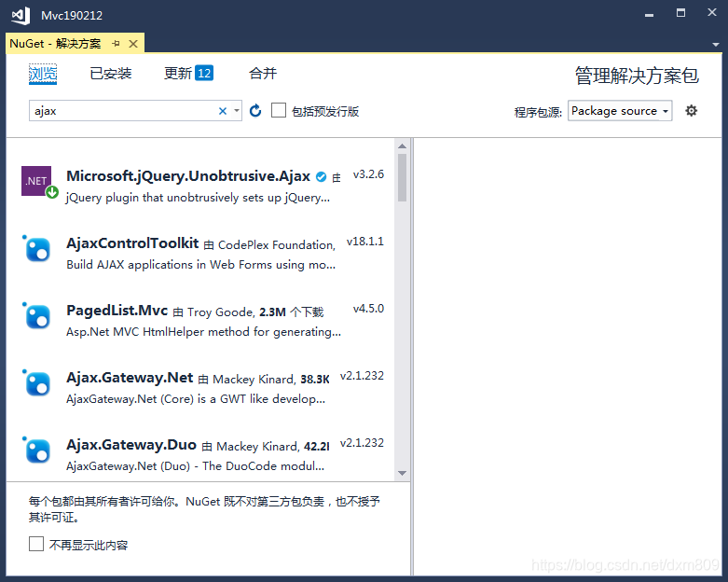Open NuGet settings gear
Viewport: 728px width, 582px height.
[x=692, y=111]
